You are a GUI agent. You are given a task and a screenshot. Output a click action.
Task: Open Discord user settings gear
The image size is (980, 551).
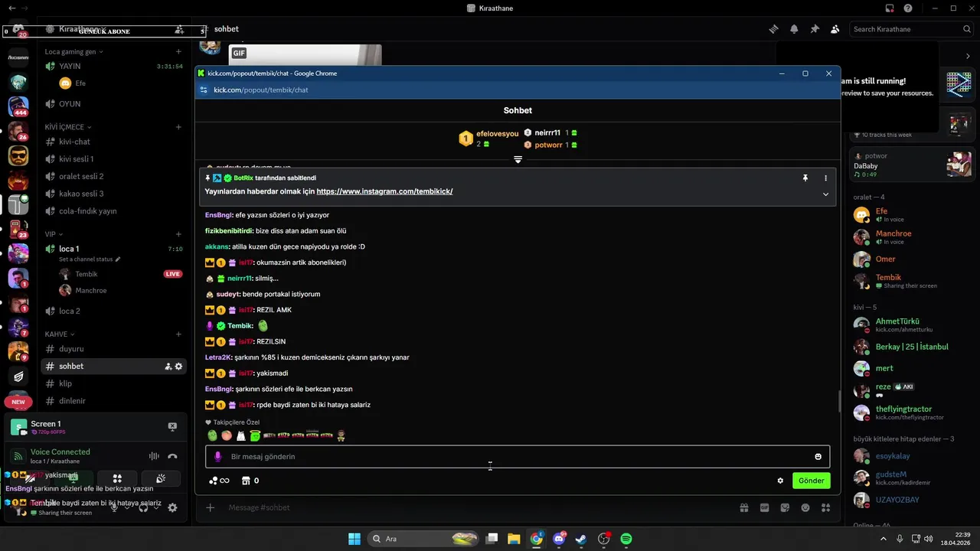(172, 507)
